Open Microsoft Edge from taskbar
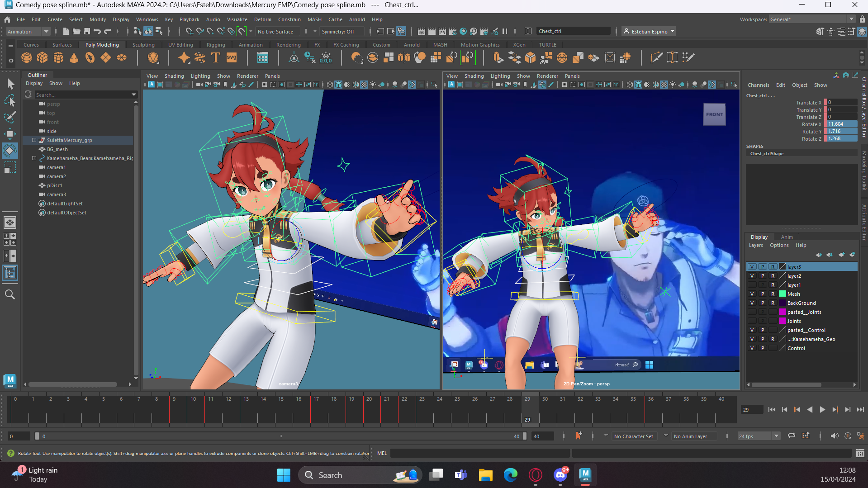Viewport: 868px width, 488px height. [x=511, y=475]
